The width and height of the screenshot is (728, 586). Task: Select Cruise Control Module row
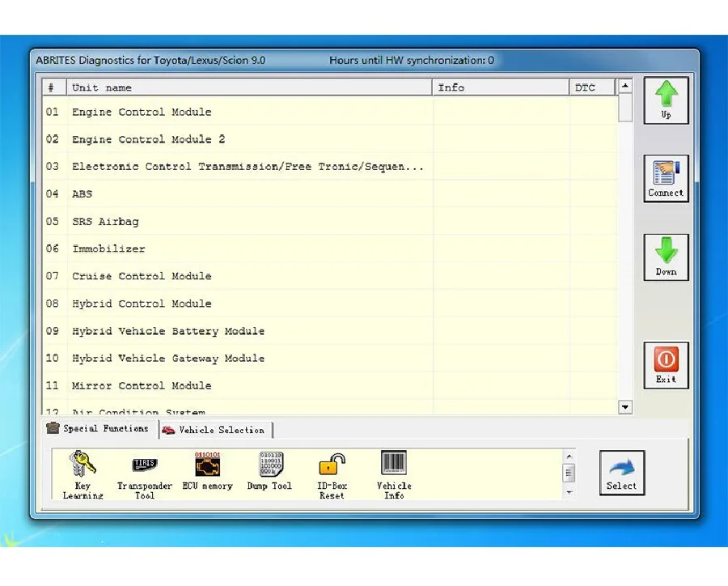click(330, 276)
